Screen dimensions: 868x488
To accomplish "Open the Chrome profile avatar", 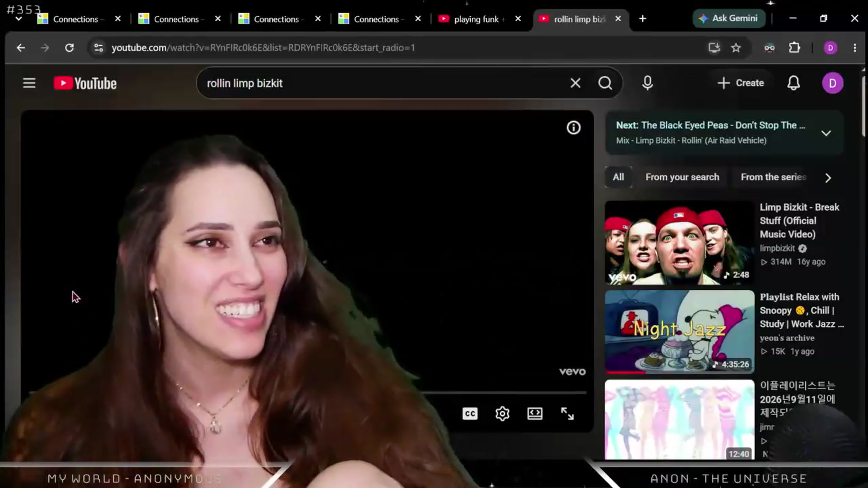I will click(x=830, y=47).
